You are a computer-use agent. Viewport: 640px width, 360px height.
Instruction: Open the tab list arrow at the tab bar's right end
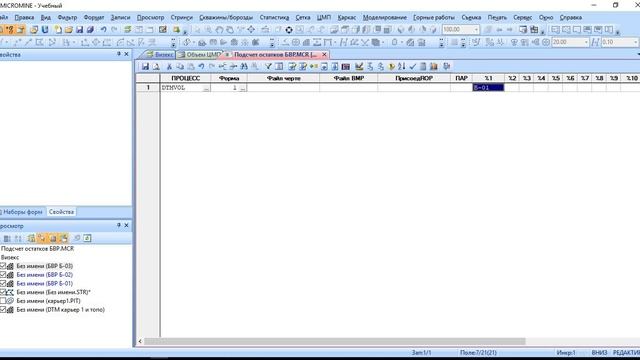(x=638, y=54)
